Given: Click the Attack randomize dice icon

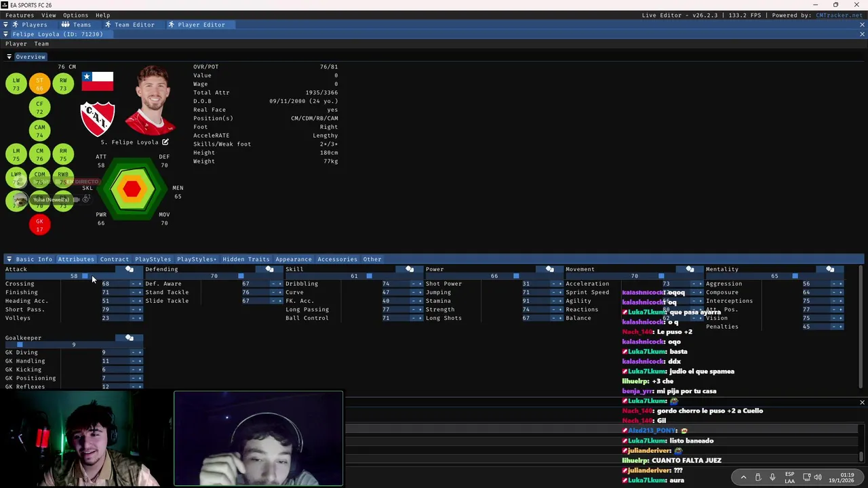Looking at the screenshot, I should point(129,269).
